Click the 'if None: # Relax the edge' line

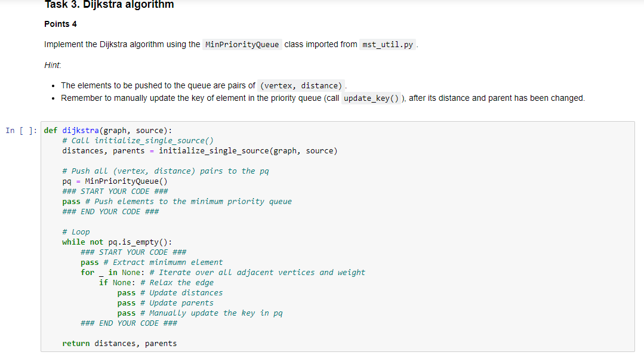pos(156,283)
